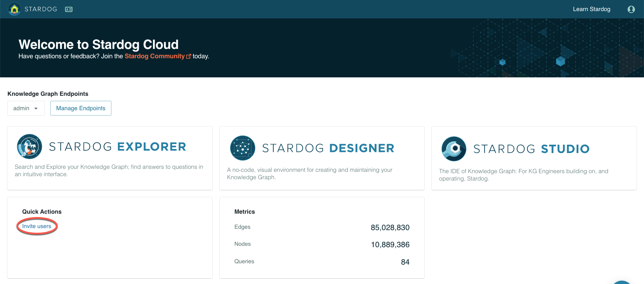Click the Stardog Designer network icon

[x=243, y=148]
